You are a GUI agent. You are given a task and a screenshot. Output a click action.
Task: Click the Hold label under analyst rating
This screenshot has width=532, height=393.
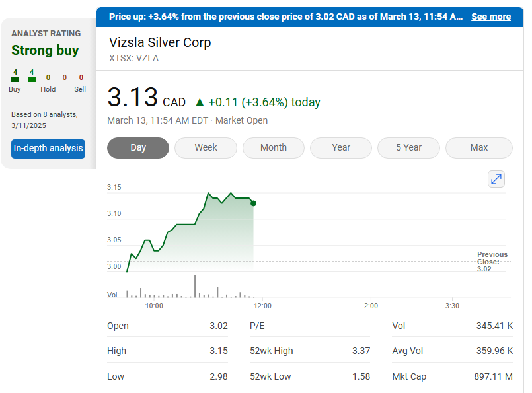(x=48, y=89)
